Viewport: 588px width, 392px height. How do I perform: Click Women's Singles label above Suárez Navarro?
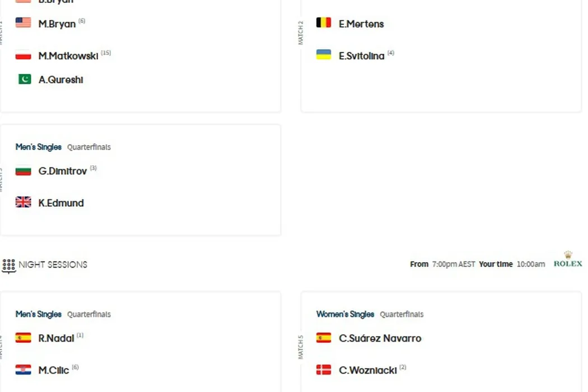point(345,314)
